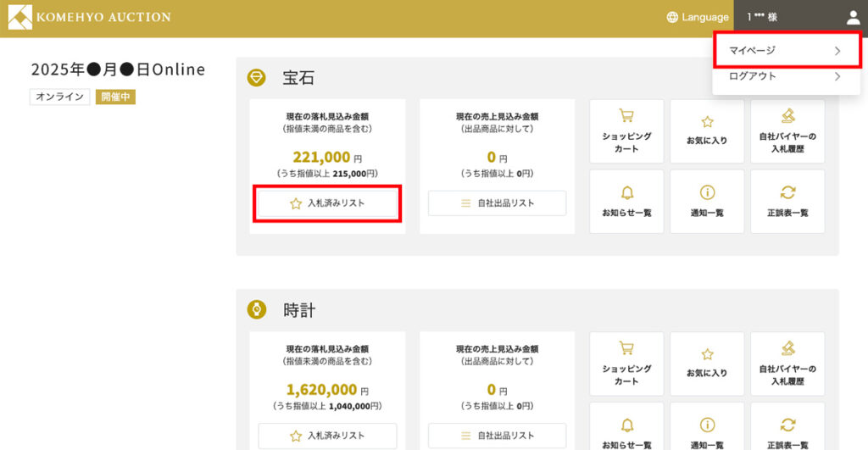Open jewelry 自社出品リスト listing button

tap(497, 203)
